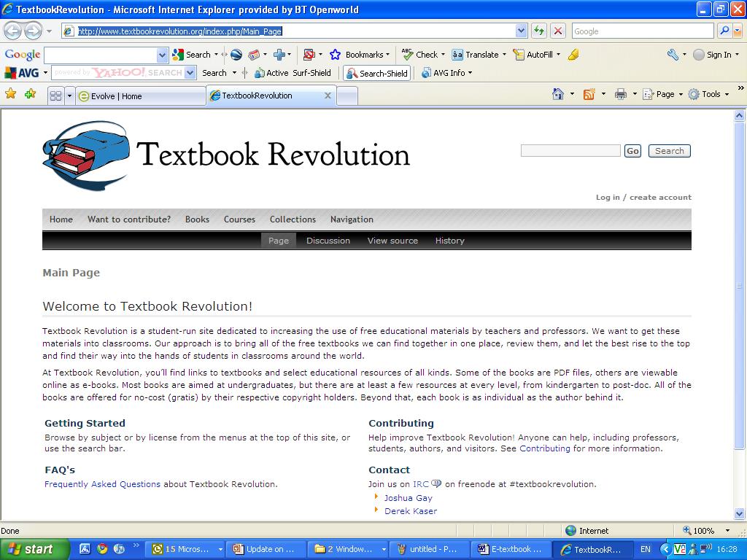Click the RSS feeds icon

pos(589,94)
